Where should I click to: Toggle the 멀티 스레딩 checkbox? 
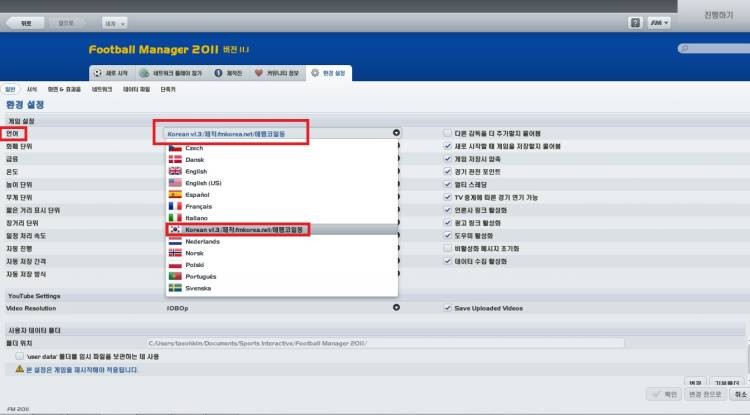pyautogui.click(x=448, y=184)
